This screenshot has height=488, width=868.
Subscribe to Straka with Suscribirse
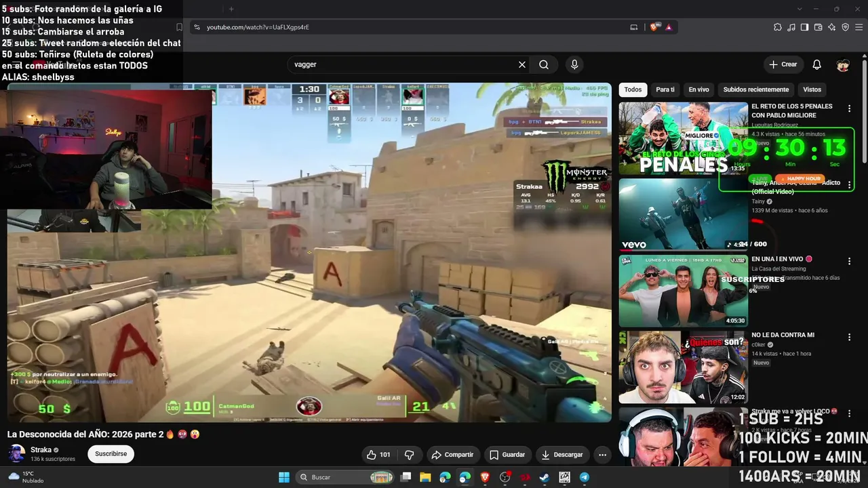[111, 454]
